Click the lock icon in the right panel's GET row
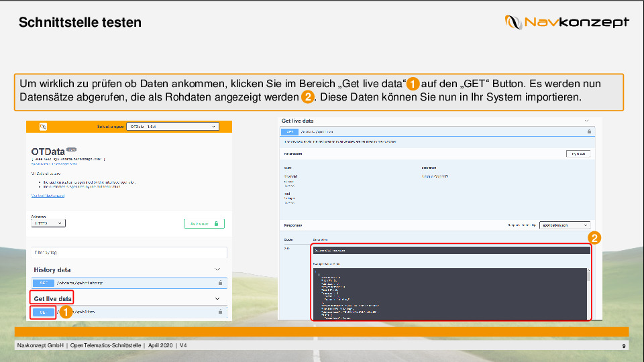644x362 pixels. point(589,132)
